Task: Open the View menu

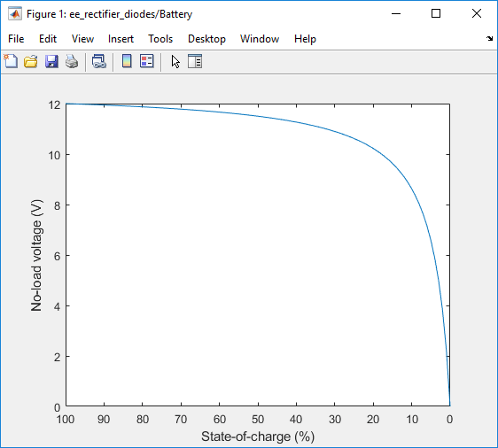Action: coord(82,39)
